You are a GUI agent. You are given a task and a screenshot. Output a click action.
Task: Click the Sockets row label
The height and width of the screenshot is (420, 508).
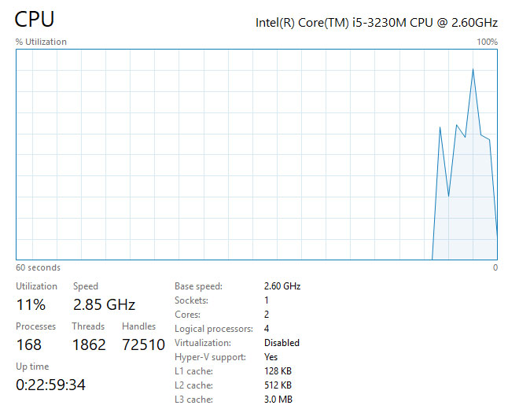191,300
